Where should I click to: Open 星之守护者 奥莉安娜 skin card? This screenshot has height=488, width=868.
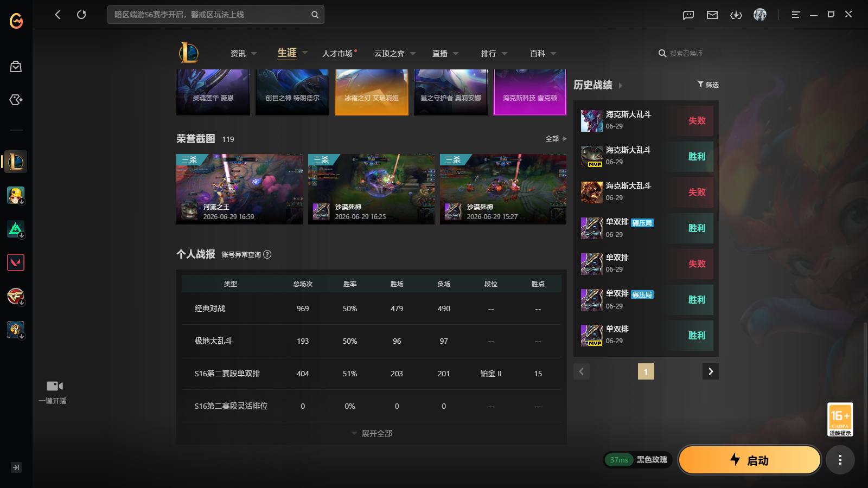coord(451,92)
